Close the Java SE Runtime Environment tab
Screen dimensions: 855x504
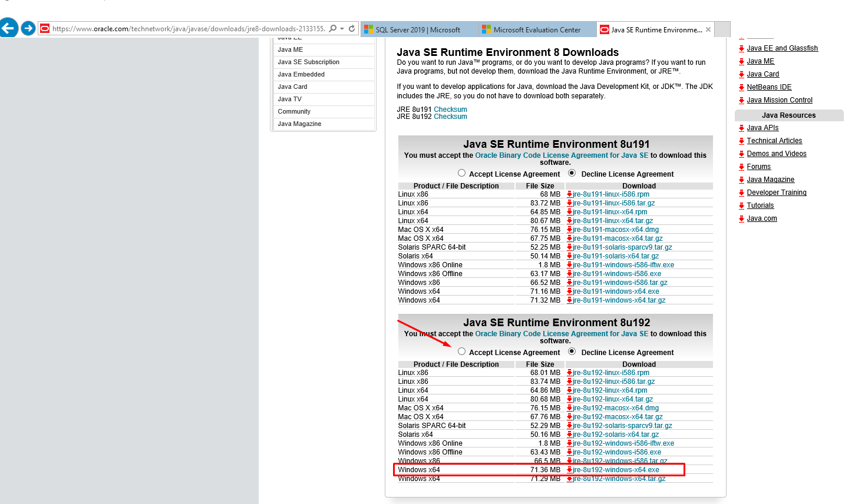[x=708, y=29]
